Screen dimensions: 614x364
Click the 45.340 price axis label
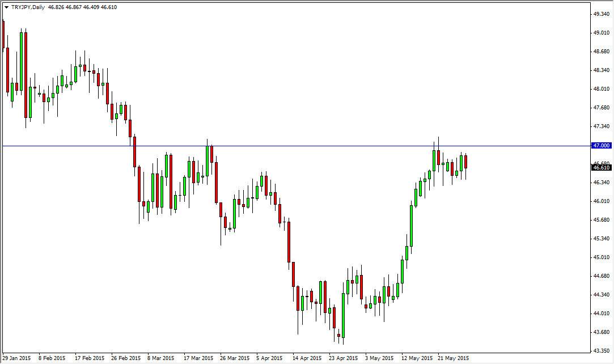click(x=602, y=238)
